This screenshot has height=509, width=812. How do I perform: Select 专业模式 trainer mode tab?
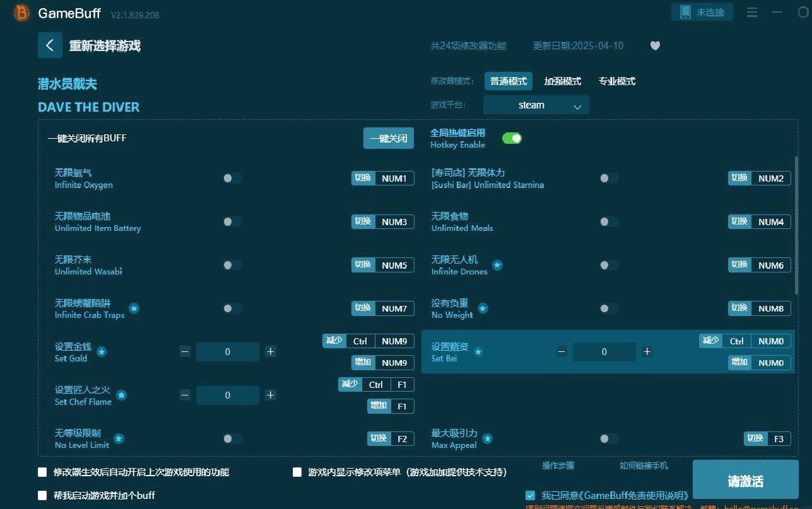617,81
